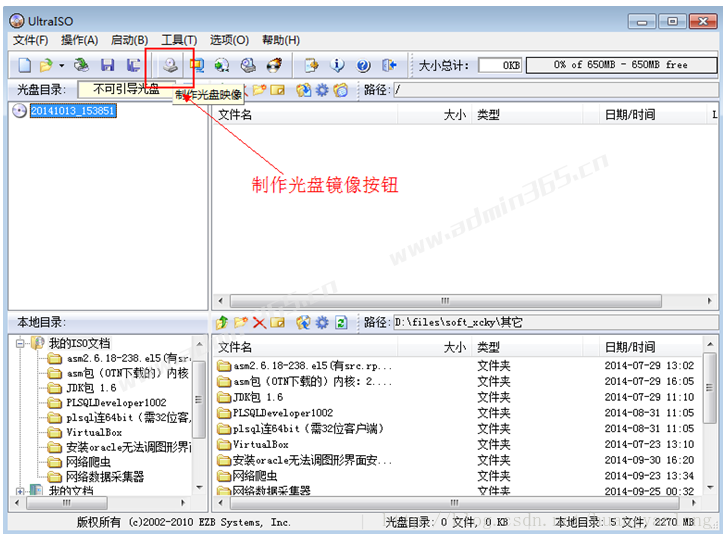The height and width of the screenshot is (540, 723).
Task: Click the 不可引导光盘 boot status box
Action: tap(127, 89)
